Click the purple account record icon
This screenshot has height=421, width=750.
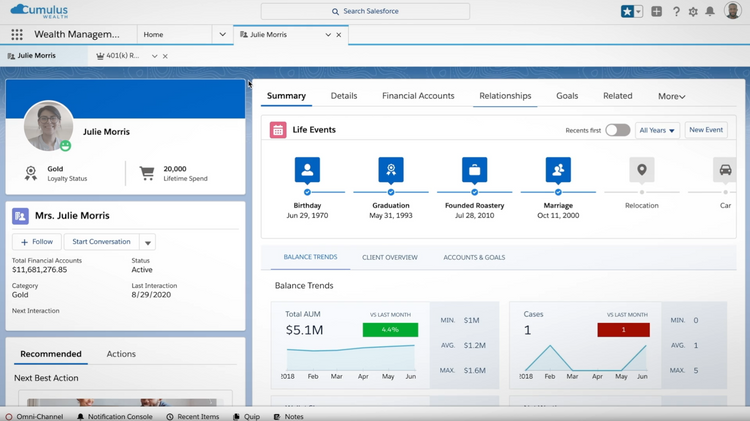point(20,216)
